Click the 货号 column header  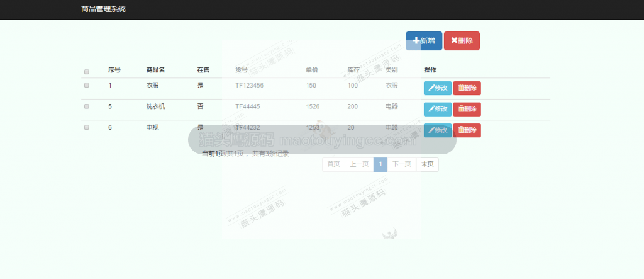pyautogui.click(x=241, y=70)
